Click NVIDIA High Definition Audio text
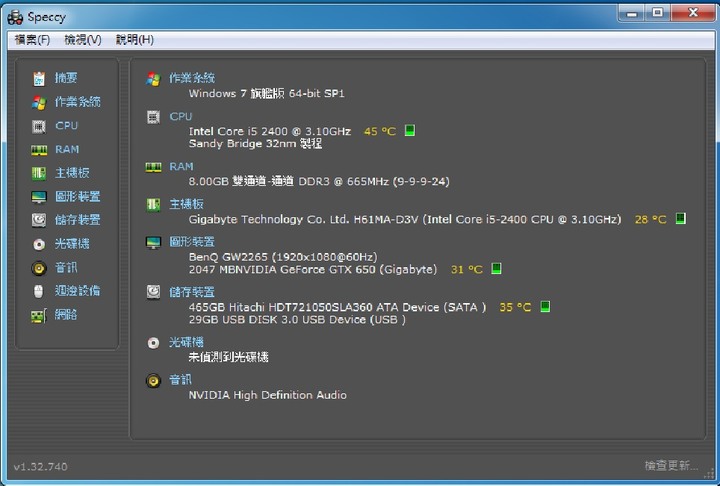This screenshot has height=486, width=720. (268, 395)
